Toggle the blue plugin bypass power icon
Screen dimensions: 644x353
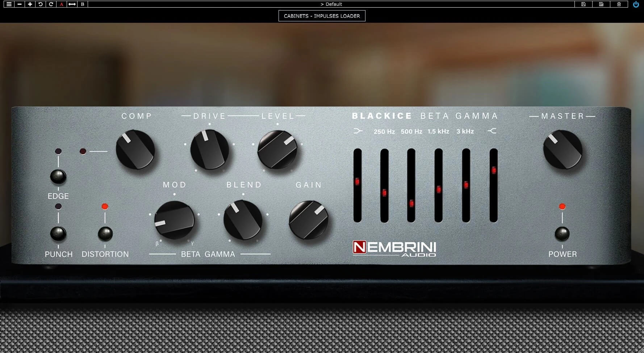(636, 4)
